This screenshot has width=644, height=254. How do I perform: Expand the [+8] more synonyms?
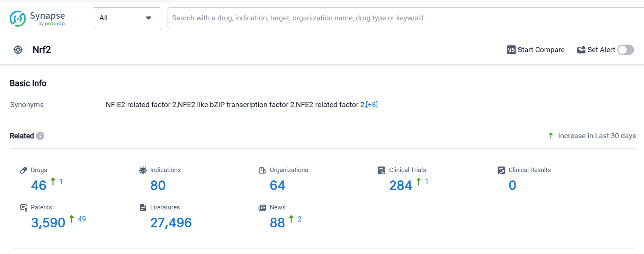(372, 105)
